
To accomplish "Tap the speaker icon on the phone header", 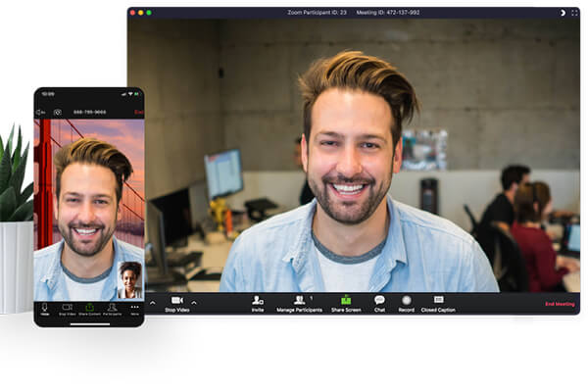I will pos(40,112).
